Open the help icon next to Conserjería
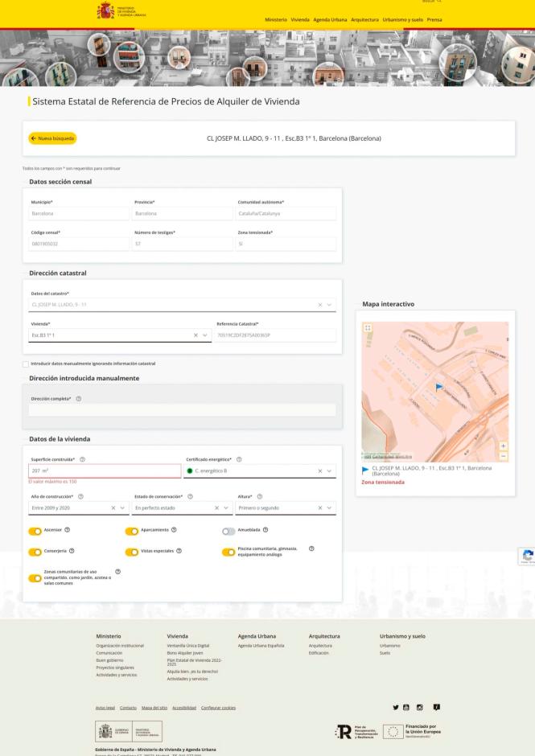The width and height of the screenshot is (535, 756). (x=72, y=551)
